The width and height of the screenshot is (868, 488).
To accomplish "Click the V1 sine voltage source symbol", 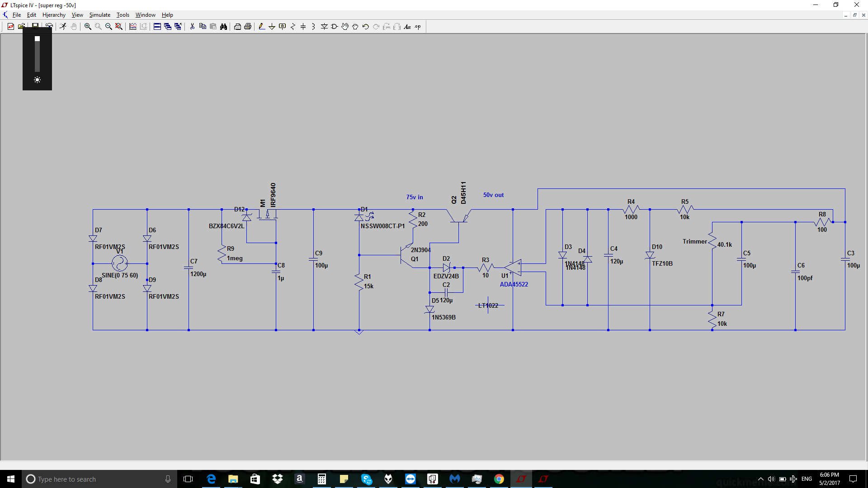I will [120, 263].
